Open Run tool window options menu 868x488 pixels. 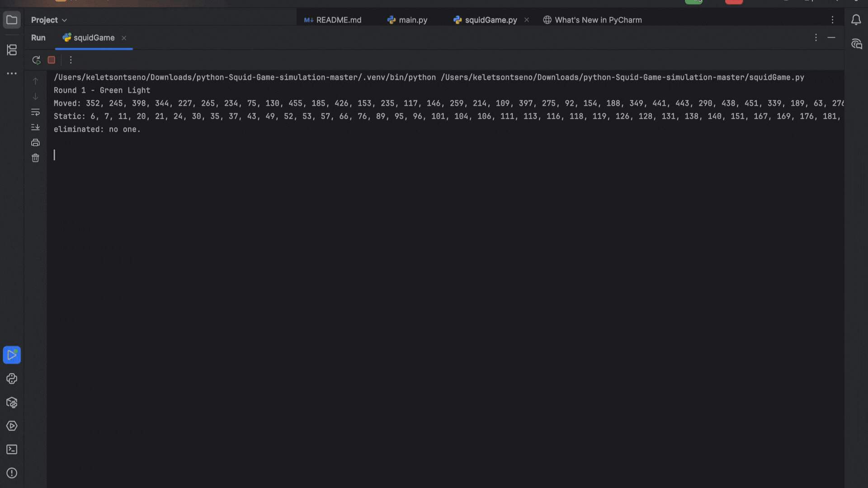816,38
